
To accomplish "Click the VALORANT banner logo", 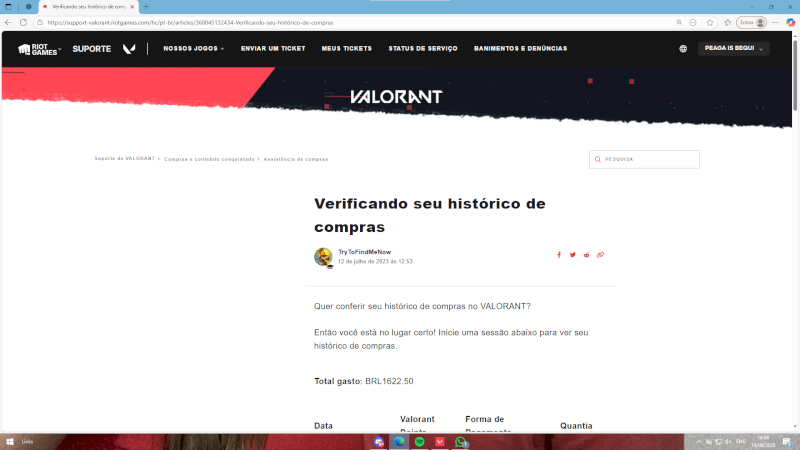I will (396, 97).
